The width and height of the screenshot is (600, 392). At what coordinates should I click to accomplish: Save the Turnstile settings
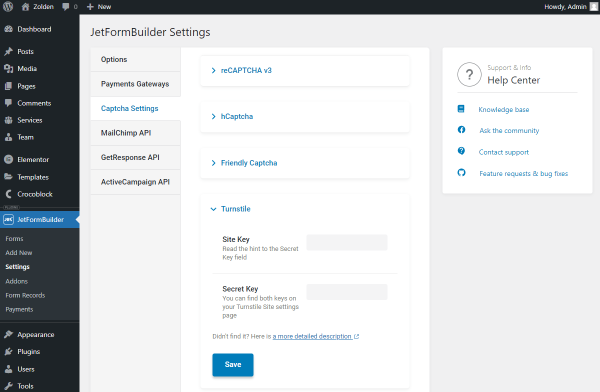[x=233, y=364]
